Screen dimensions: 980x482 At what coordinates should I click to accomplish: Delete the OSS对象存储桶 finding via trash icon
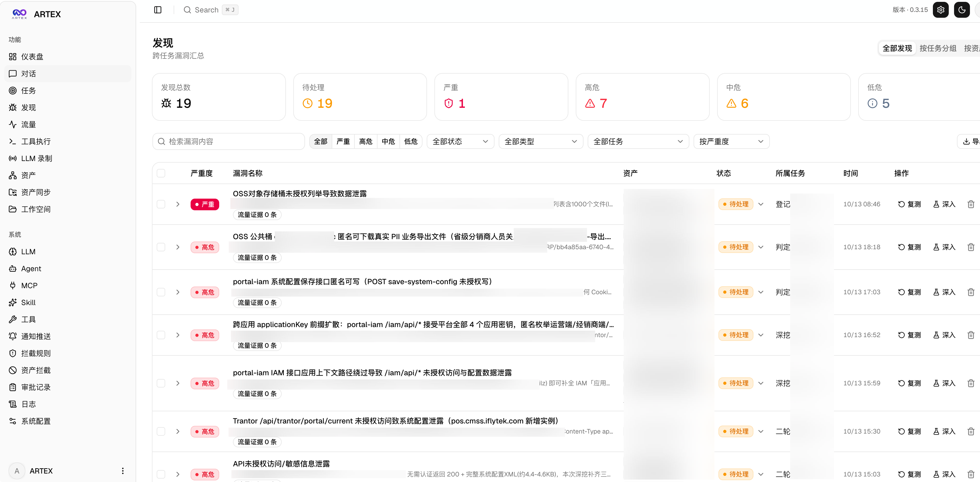pyautogui.click(x=970, y=204)
